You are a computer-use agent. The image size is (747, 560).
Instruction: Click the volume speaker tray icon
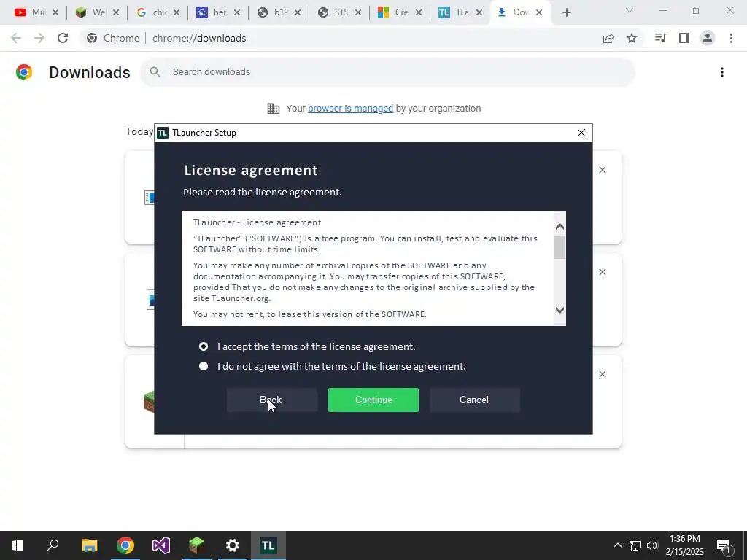652,545
